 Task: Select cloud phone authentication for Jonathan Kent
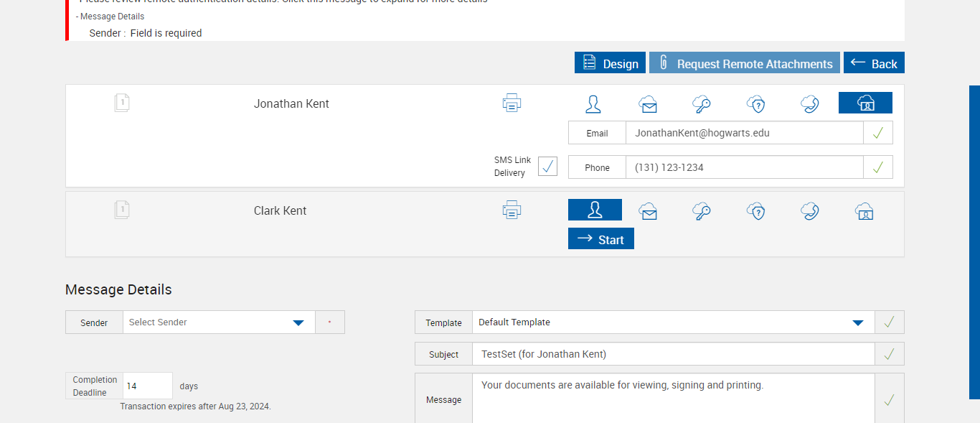point(810,104)
